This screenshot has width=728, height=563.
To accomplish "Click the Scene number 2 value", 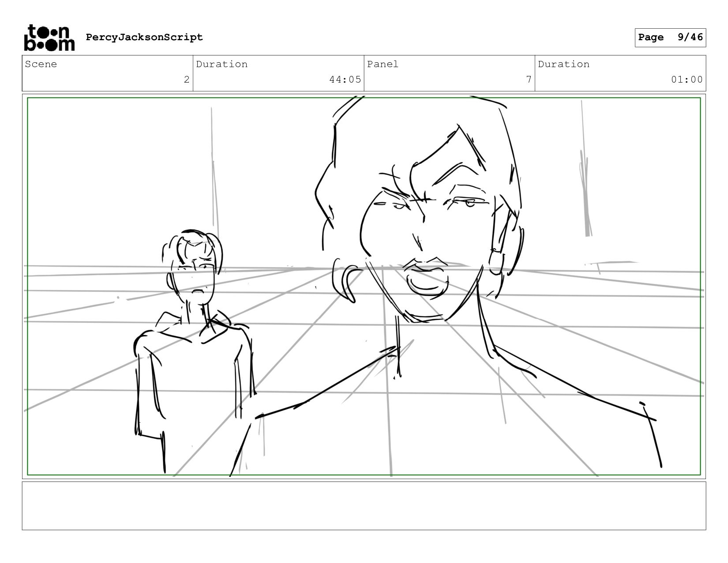I will (187, 79).
